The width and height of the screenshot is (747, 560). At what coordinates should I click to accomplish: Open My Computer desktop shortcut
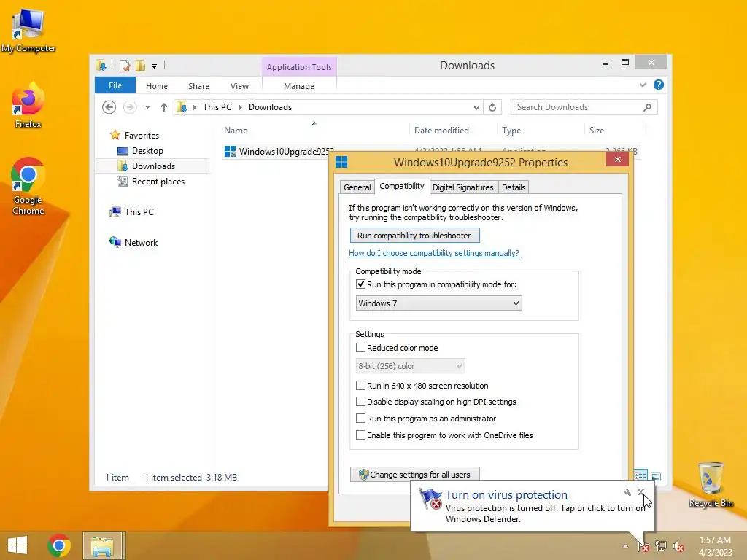[x=28, y=31]
